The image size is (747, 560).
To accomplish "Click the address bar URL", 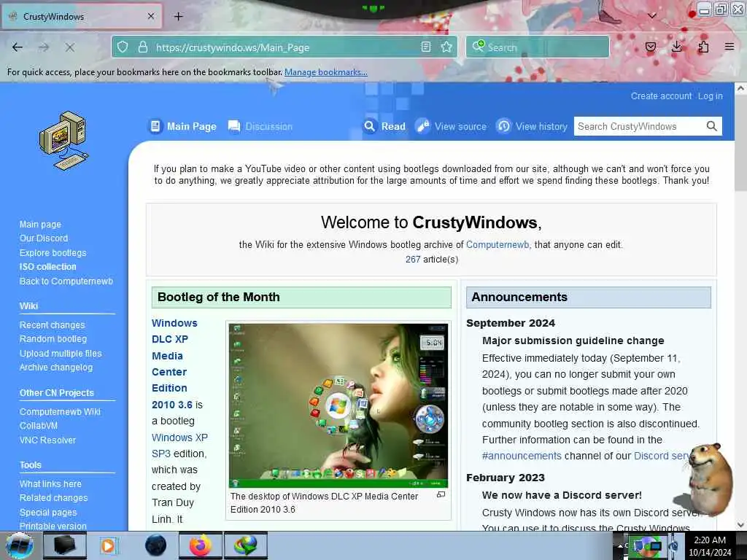I will (233, 47).
